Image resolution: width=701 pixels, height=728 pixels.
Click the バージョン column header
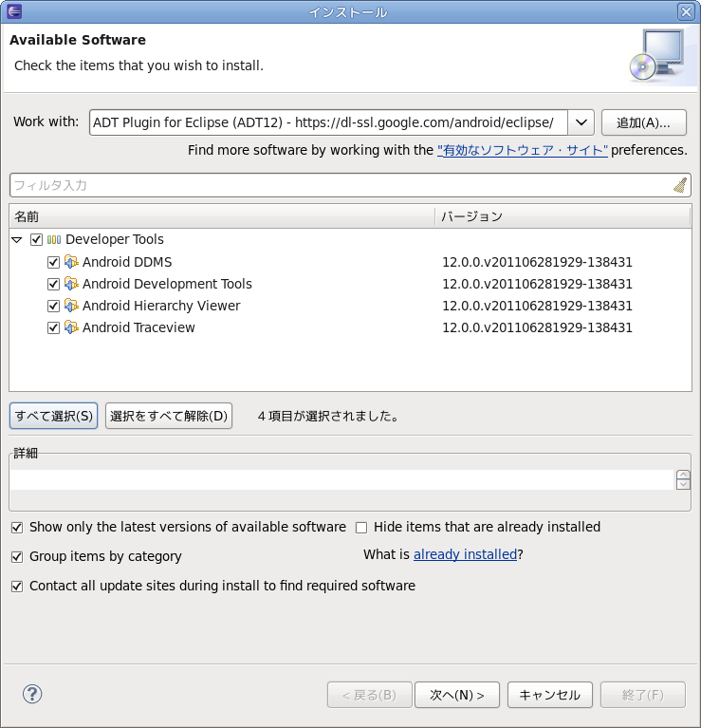(x=563, y=216)
